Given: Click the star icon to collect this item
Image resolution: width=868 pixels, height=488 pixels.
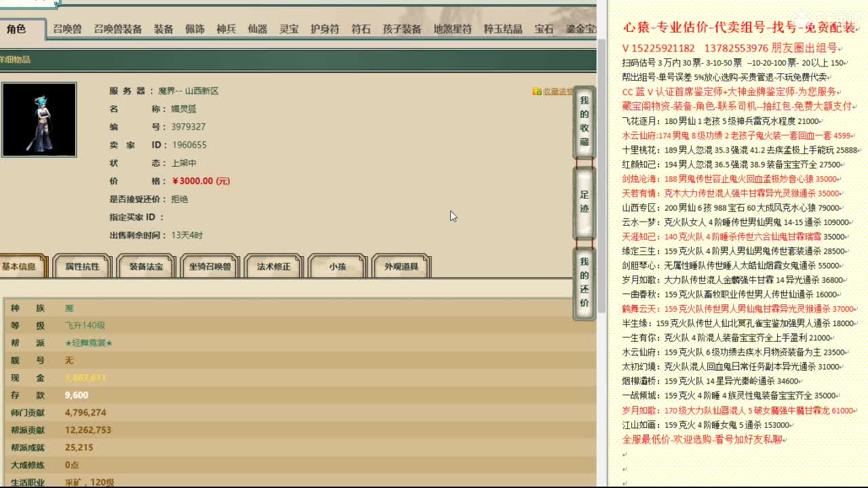Looking at the screenshot, I should click(x=537, y=91).
